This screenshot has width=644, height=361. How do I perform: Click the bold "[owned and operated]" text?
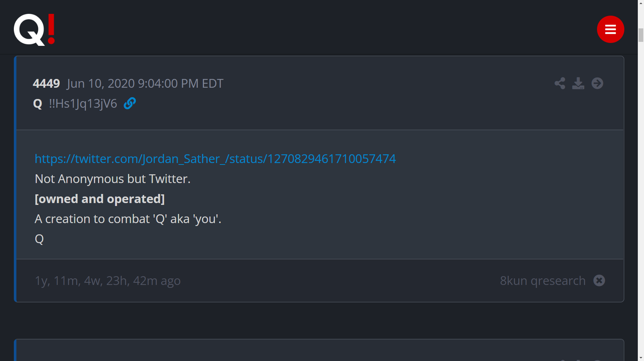pos(99,199)
